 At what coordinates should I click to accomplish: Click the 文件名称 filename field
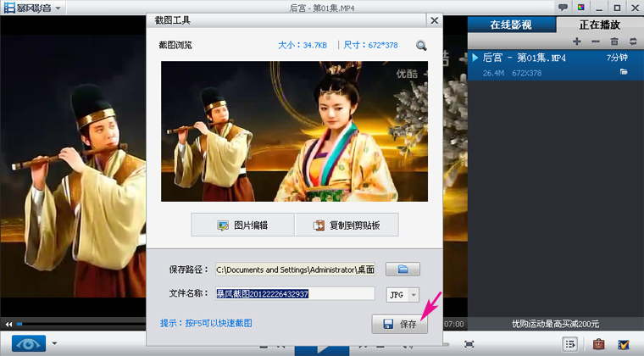295,293
